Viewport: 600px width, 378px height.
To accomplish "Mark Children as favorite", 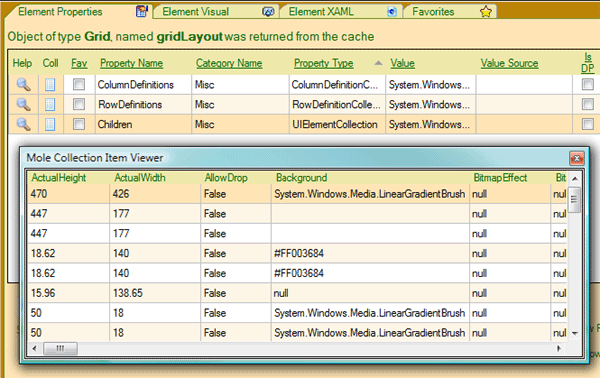I will pos(79,124).
